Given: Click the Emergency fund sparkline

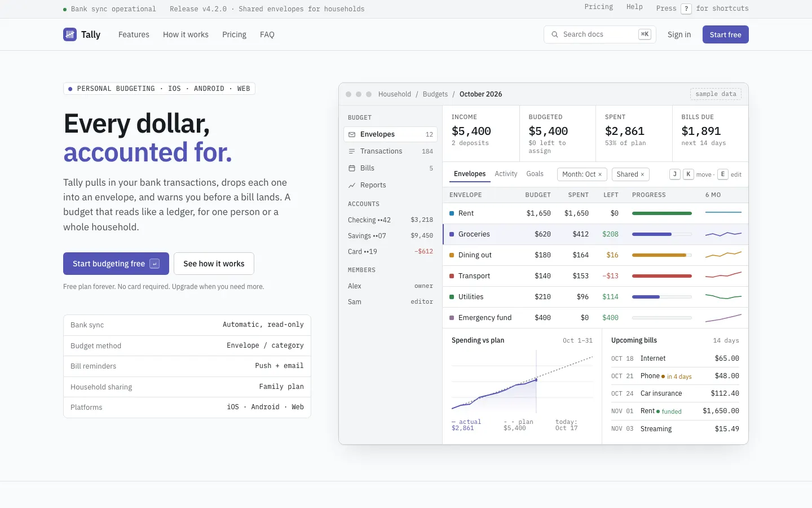Looking at the screenshot, I should point(723,317).
